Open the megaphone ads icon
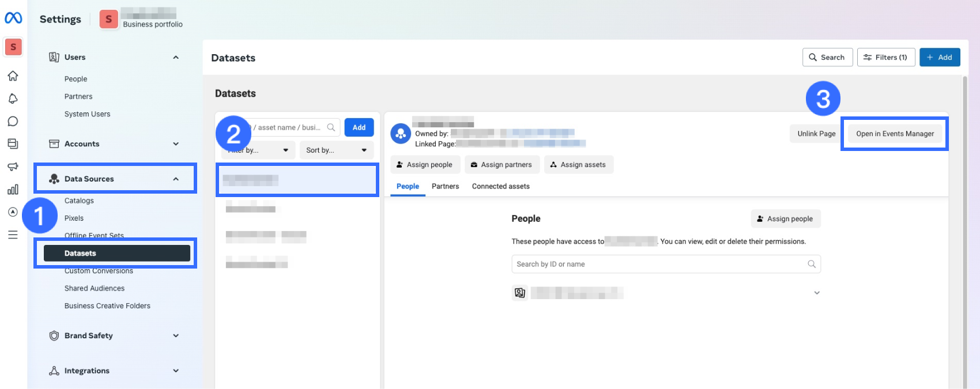The width and height of the screenshot is (980, 389). 13,167
